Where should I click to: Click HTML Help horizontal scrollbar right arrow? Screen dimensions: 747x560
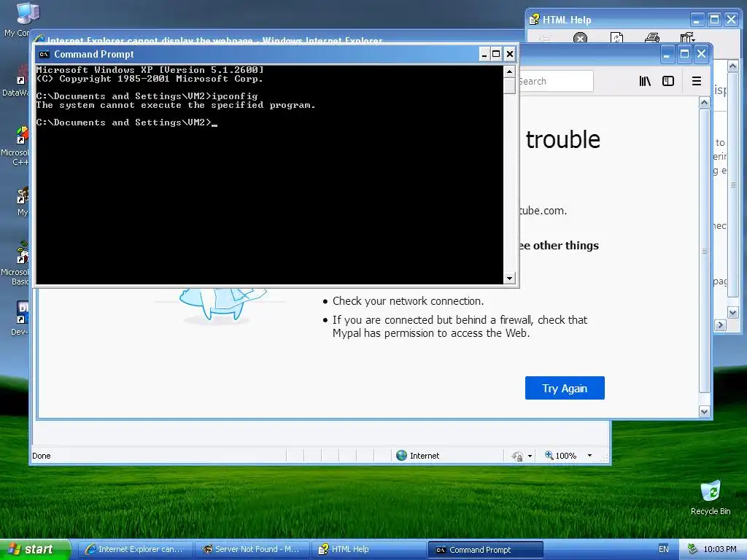720,324
